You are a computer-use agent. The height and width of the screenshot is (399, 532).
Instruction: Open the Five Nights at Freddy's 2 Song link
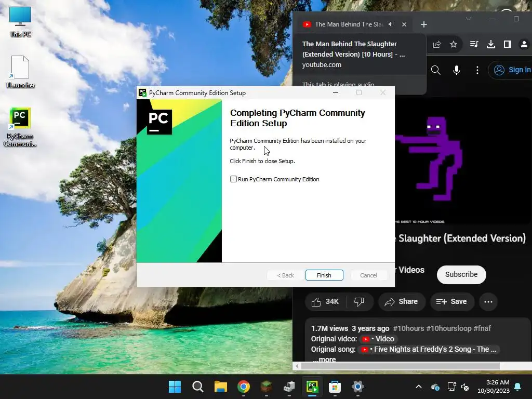click(430, 349)
